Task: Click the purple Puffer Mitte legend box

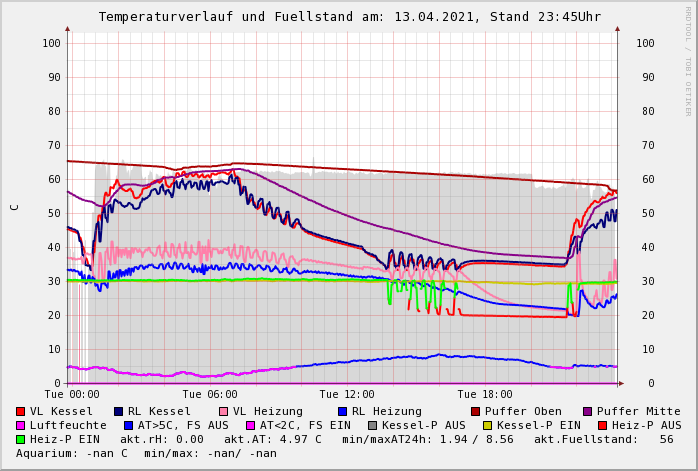Action: [588, 411]
